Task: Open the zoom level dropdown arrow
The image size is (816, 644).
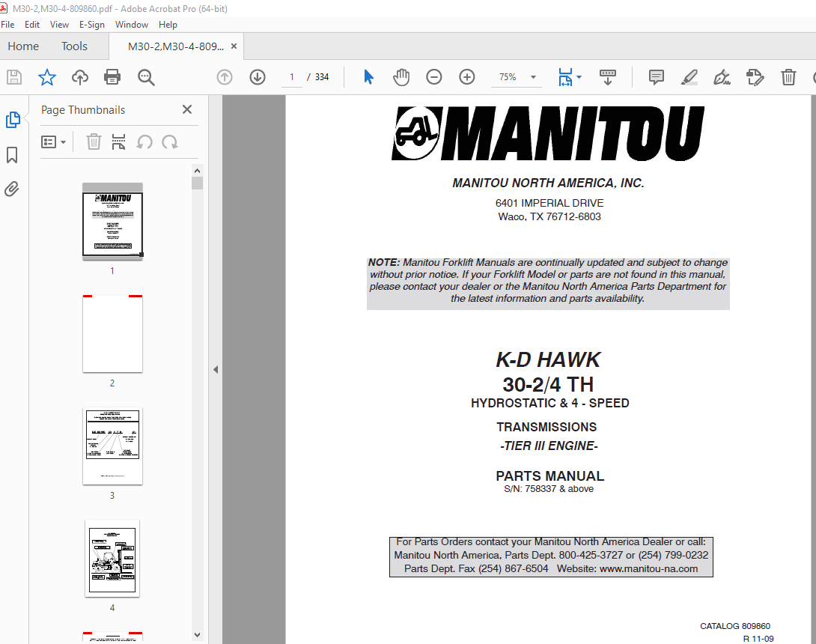Action: (534, 78)
